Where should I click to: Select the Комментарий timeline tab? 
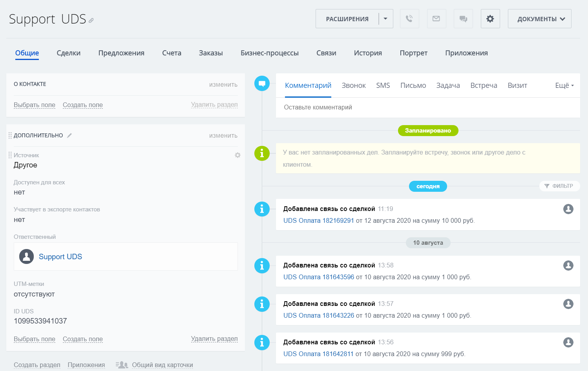point(308,85)
